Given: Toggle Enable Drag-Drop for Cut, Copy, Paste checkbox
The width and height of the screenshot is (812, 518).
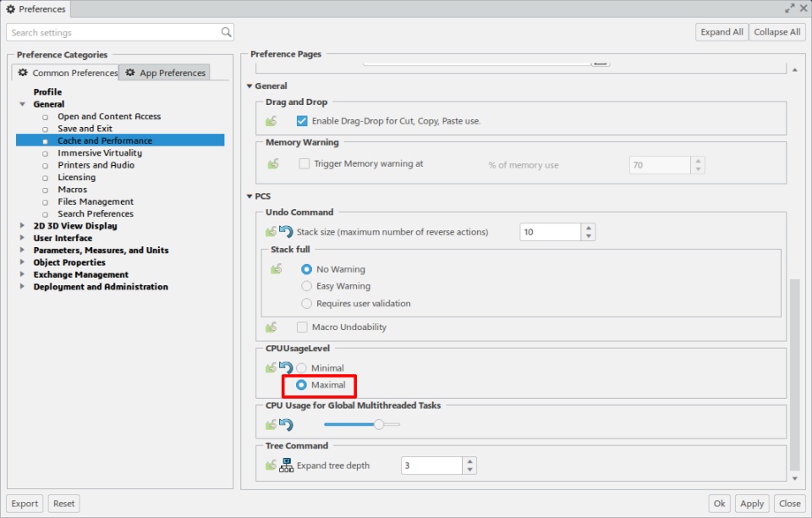Looking at the screenshot, I should 302,121.
